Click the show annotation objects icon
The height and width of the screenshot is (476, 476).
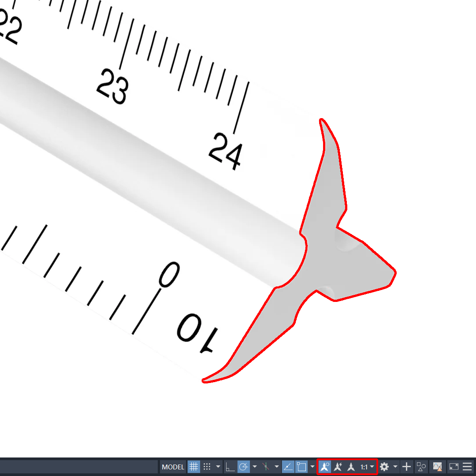(324, 467)
